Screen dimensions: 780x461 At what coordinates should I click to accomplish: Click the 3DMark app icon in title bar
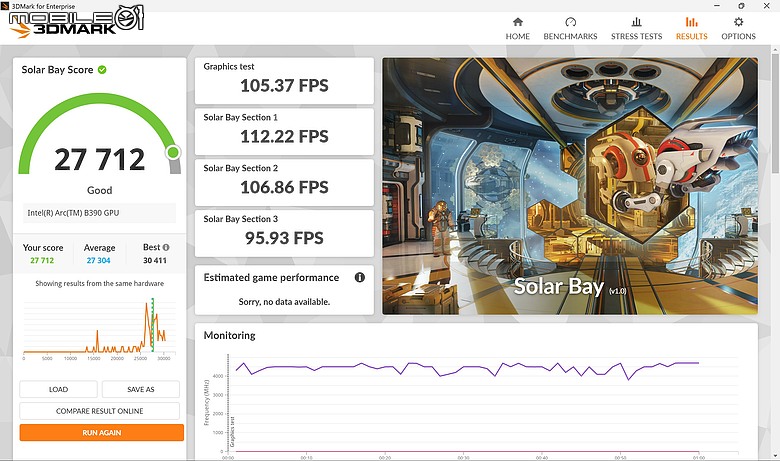click(5, 6)
